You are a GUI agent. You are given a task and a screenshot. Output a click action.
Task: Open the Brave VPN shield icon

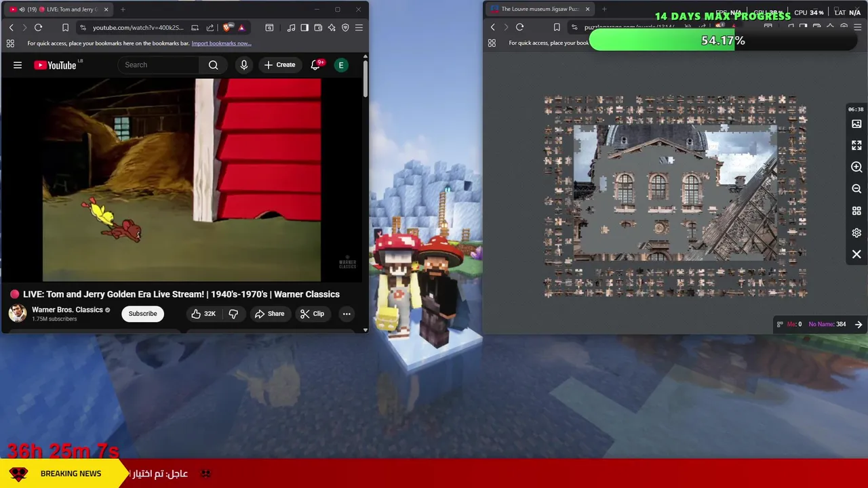(345, 27)
